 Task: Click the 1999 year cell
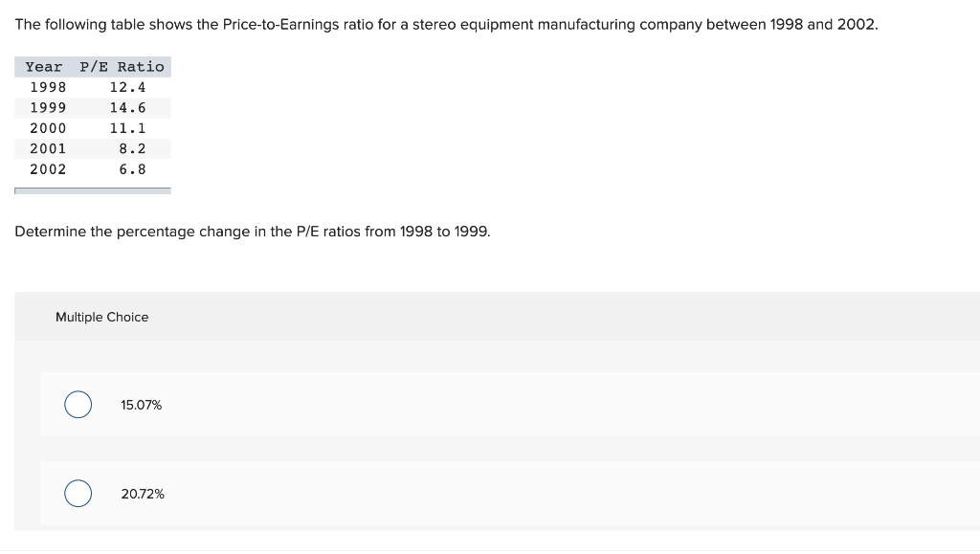pyautogui.click(x=48, y=108)
